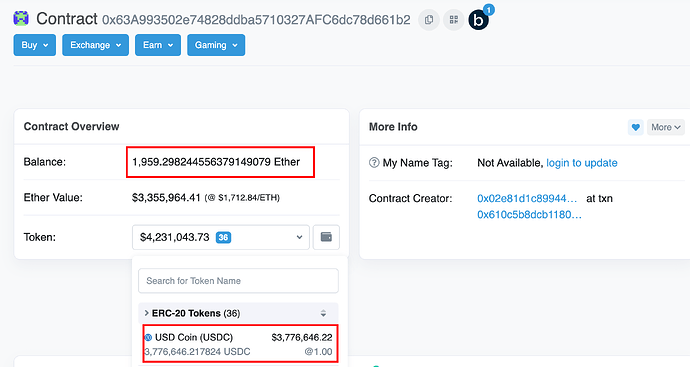The width and height of the screenshot is (690, 367).
Task: Add address to watchlist heart icon
Action: 635,127
